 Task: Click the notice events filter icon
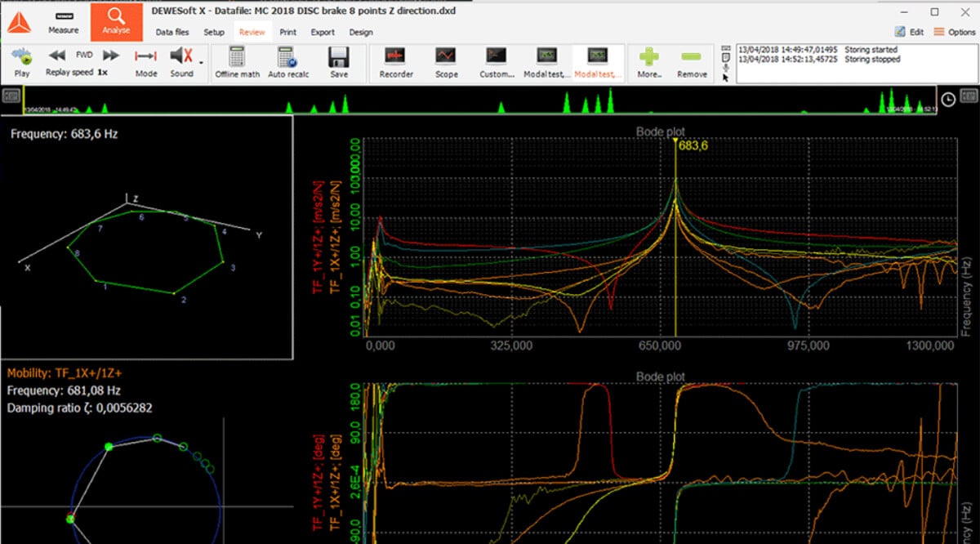click(726, 59)
